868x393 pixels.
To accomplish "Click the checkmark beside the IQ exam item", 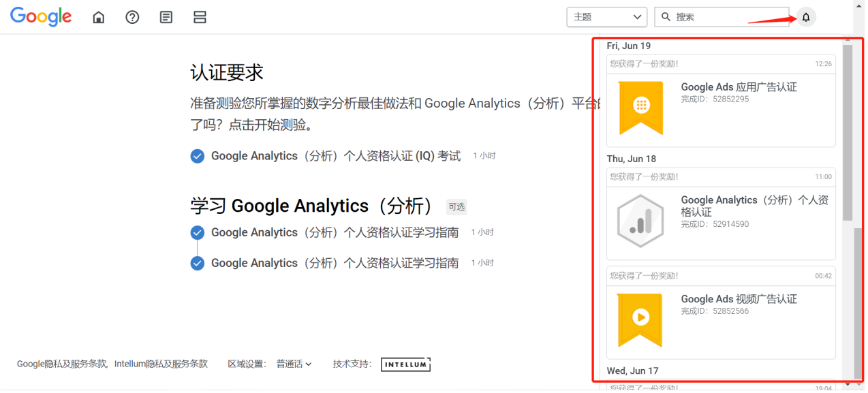I will (x=197, y=156).
